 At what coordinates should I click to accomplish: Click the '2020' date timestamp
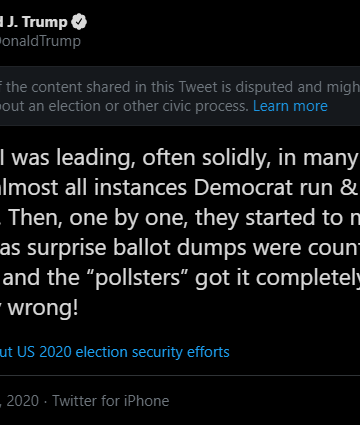coord(22,401)
